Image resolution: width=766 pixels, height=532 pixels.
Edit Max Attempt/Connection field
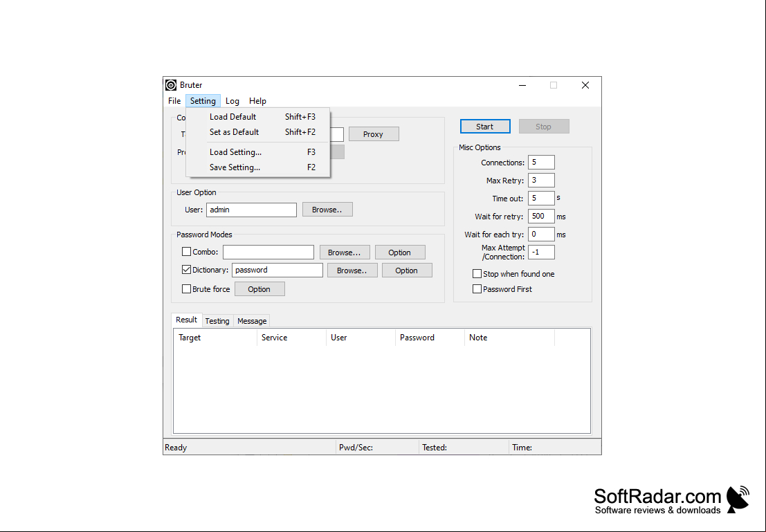point(541,253)
